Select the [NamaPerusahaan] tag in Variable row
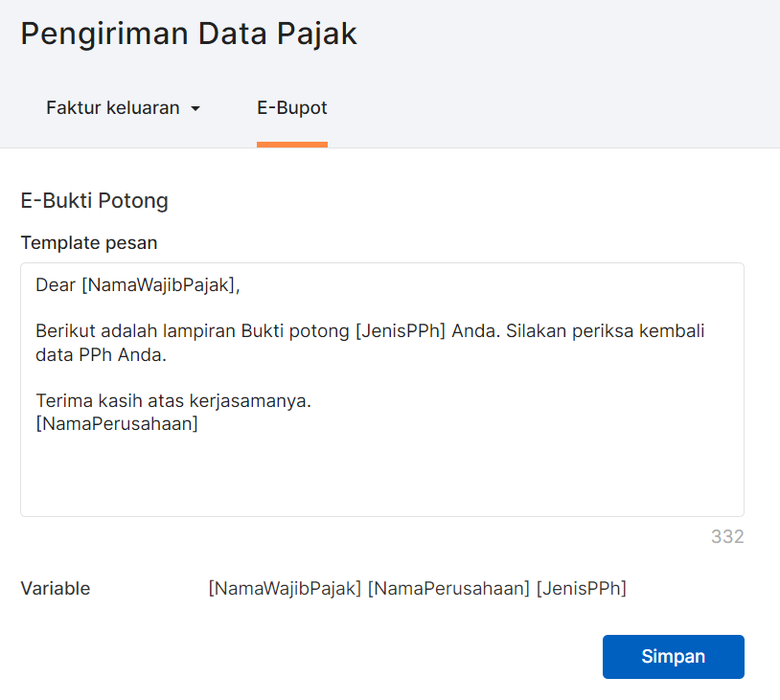The image size is (780, 700). point(448,589)
